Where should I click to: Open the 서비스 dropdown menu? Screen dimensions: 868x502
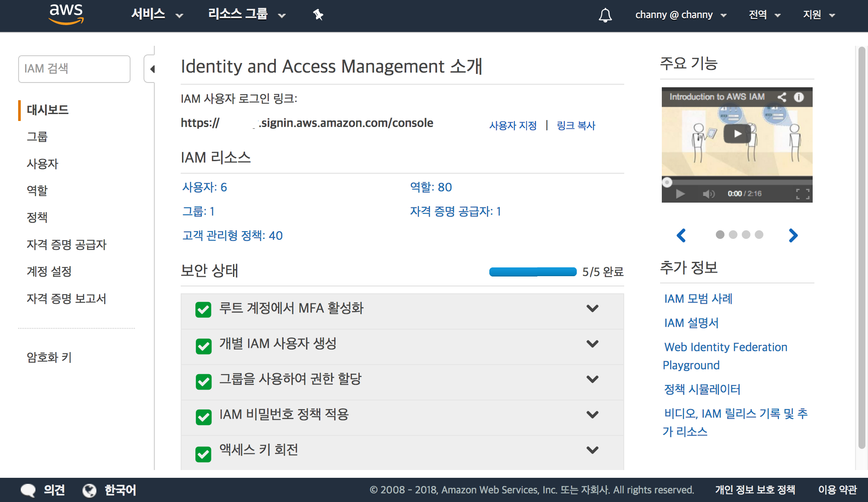click(156, 15)
